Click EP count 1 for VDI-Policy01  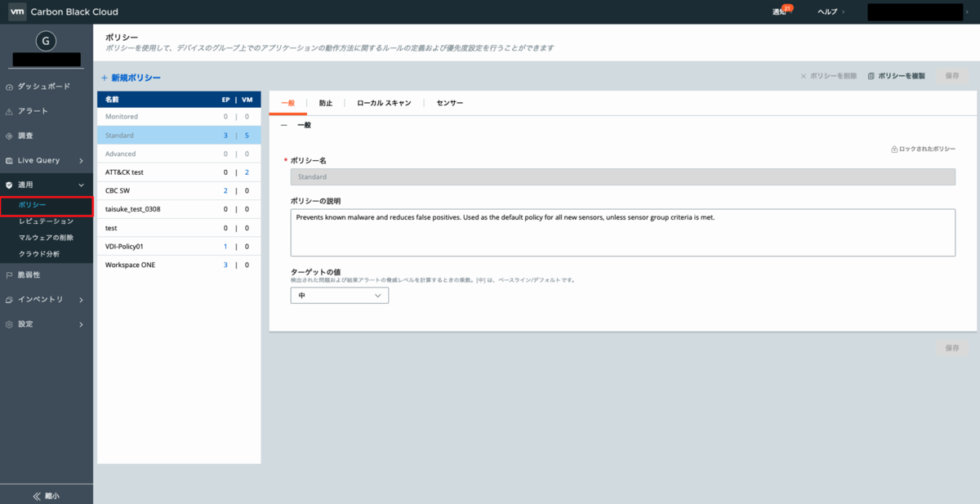pos(225,246)
